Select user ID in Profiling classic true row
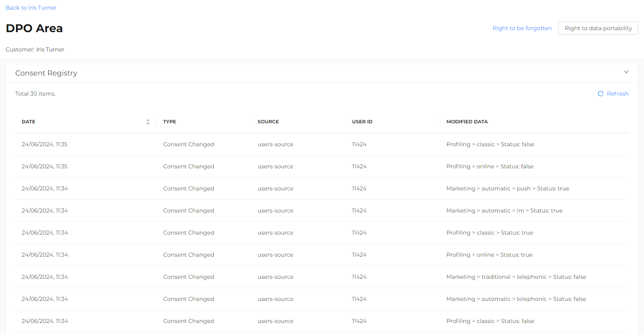The height and width of the screenshot is (335, 644). pyautogui.click(x=359, y=233)
